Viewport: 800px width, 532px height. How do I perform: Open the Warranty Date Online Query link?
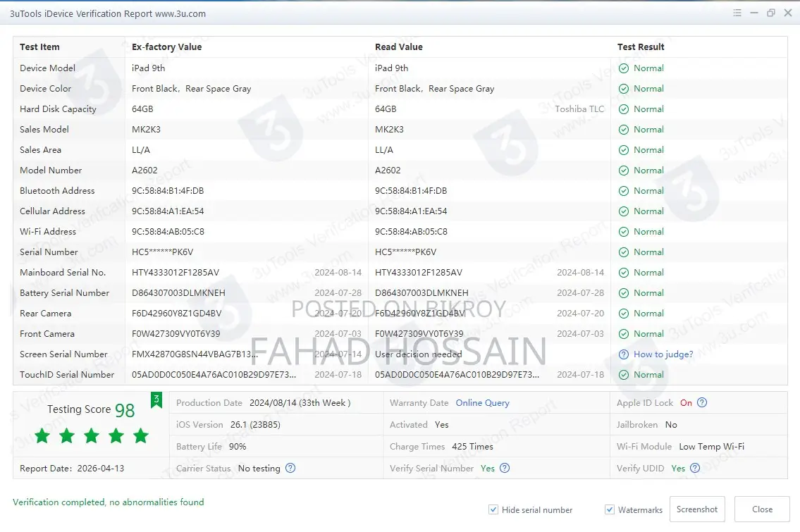482,402
